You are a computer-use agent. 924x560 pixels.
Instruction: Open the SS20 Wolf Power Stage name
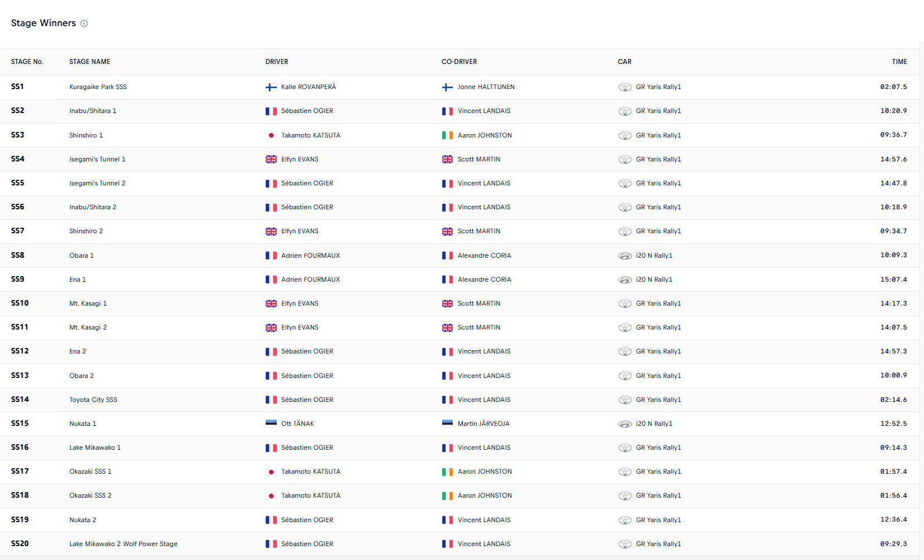tap(123, 544)
